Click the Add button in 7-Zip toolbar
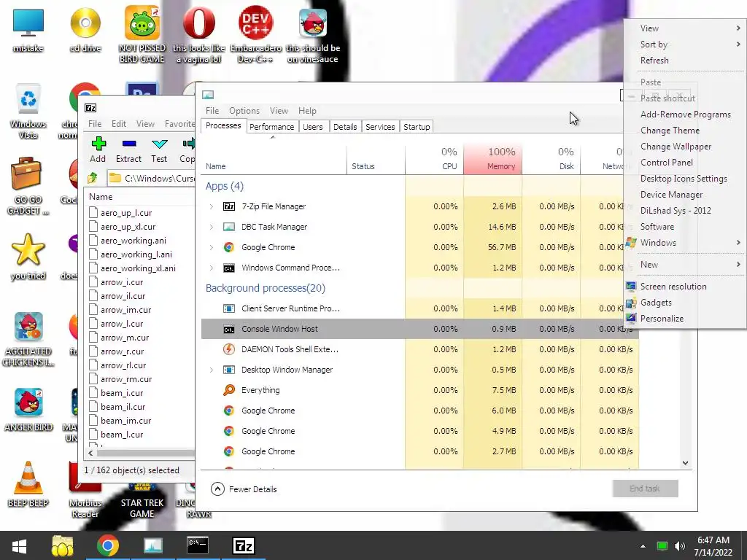Viewport: 747px width, 560px height. coord(98,150)
